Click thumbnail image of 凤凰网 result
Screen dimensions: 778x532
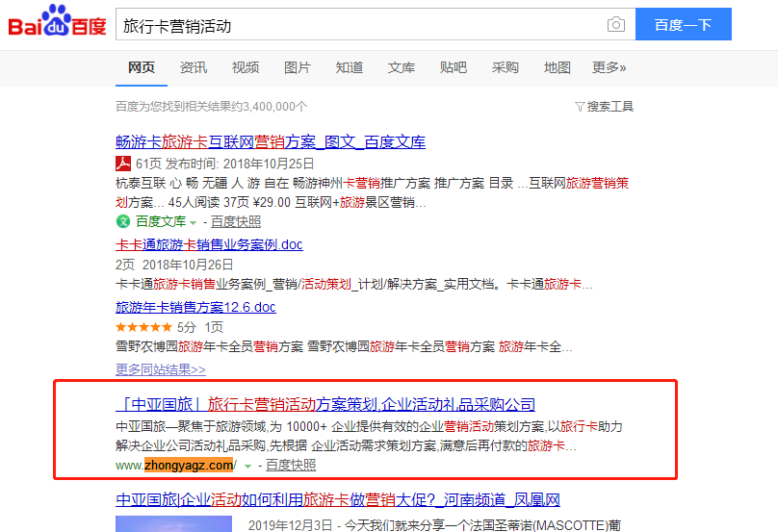click(x=173, y=523)
